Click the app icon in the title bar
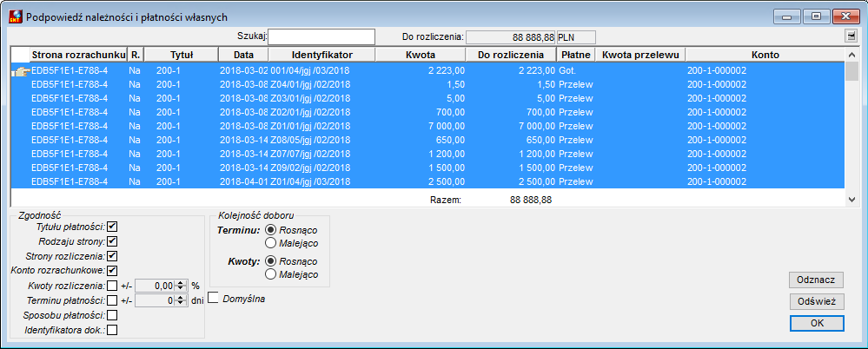Viewport: 868px width, 349px height. 16,17
